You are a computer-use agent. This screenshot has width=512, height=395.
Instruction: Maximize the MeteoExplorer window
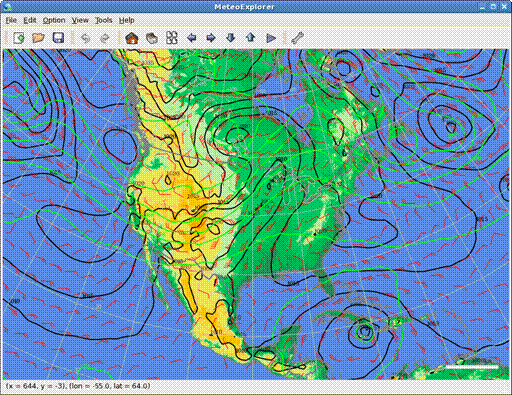(x=494, y=7)
